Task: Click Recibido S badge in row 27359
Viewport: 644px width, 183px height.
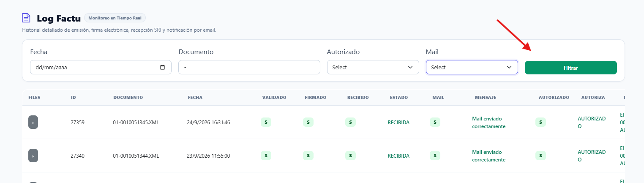Action: (x=350, y=122)
